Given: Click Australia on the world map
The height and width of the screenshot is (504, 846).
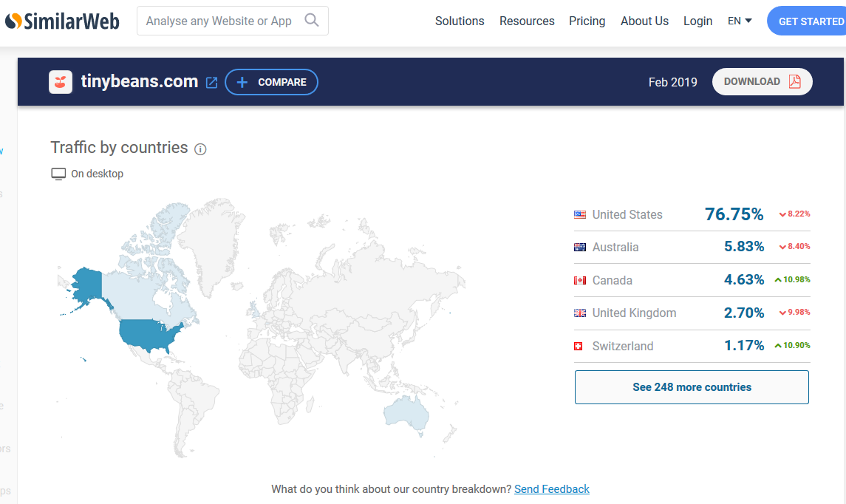Looking at the screenshot, I should (x=406, y=413).
